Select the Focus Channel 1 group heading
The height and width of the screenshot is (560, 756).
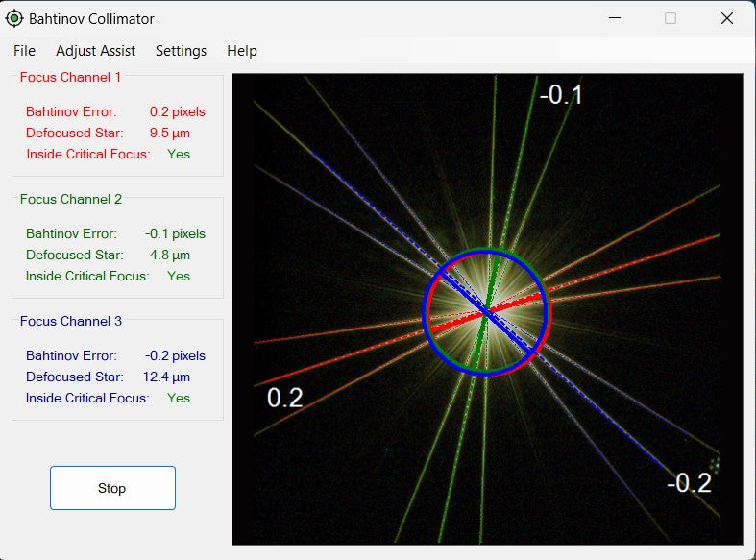pyautogui.click(x=70, y=77)
